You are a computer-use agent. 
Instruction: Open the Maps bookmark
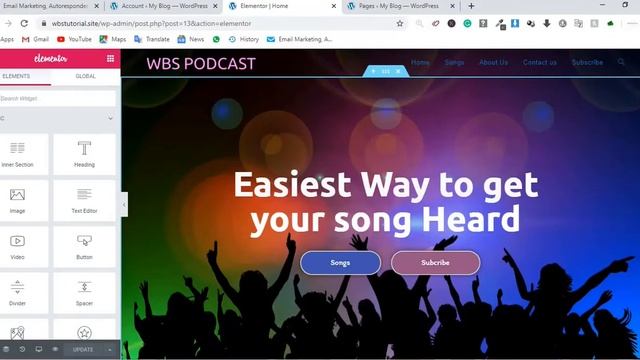pos(113,39)
